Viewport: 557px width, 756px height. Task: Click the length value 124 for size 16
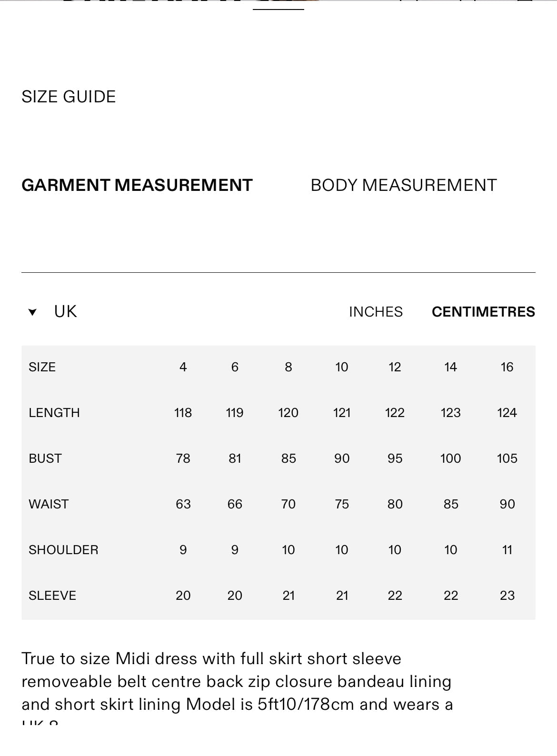coord(507,413)
